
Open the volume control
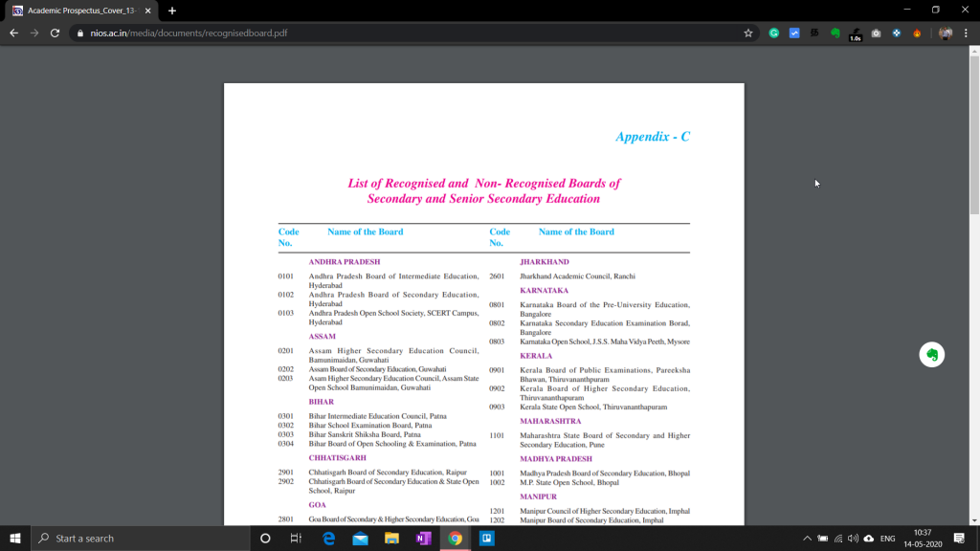click(x=853, y=538)
